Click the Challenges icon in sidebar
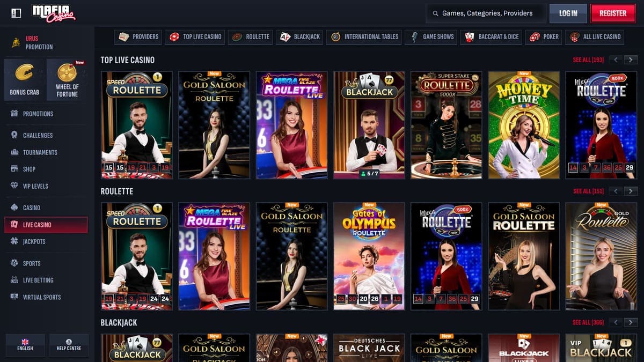The image size is (644, 362). click(14, 135)
